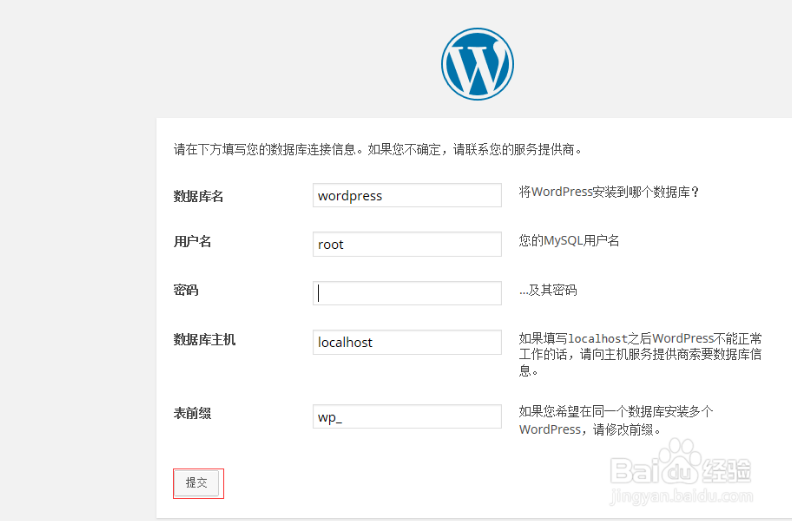Click the 数据库名 label
The height and width of the screenshot is (521, 792).
pos(199,196)
